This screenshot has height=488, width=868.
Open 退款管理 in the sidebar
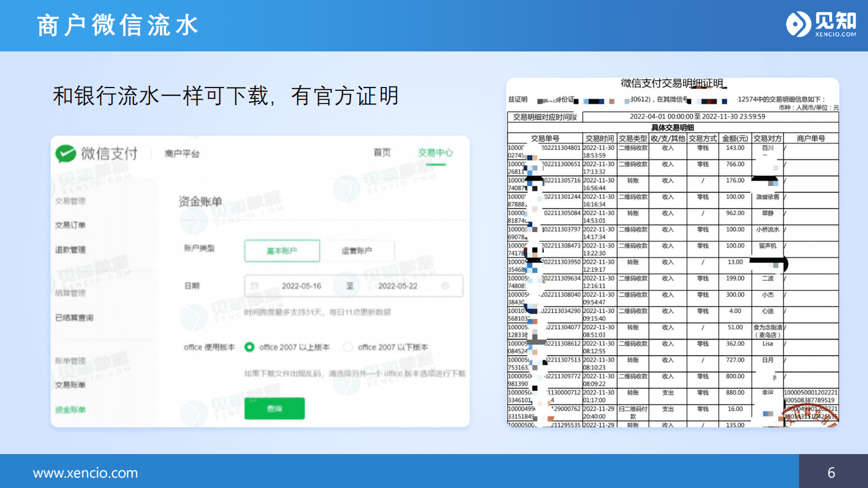click(70, 250)
